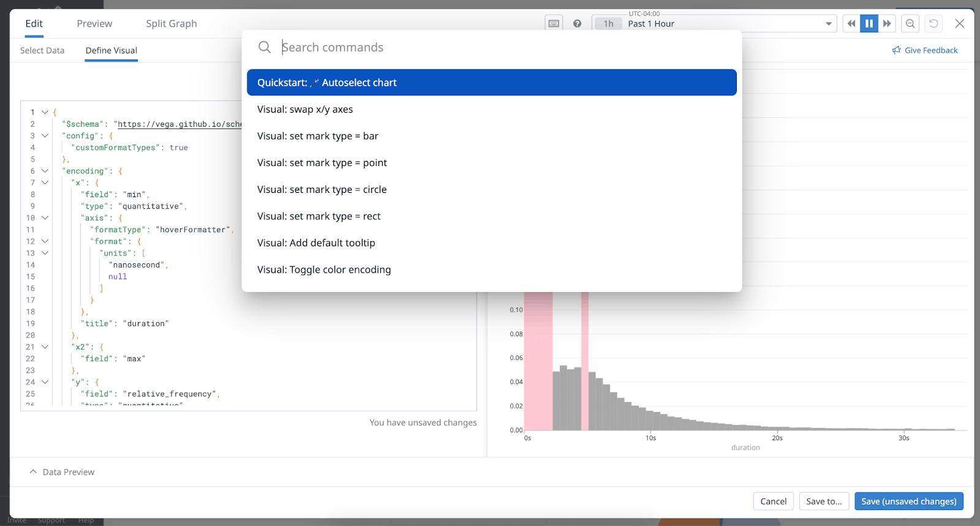Click the Cancel button
The height and width of the screenshot is (526, 980).
[773, 502]
